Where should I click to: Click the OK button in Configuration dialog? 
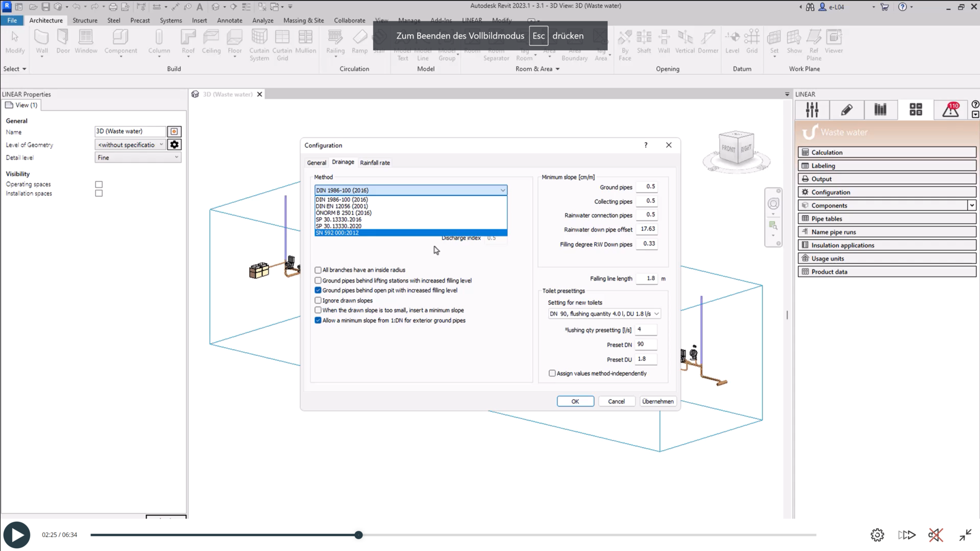pos(575,402)
